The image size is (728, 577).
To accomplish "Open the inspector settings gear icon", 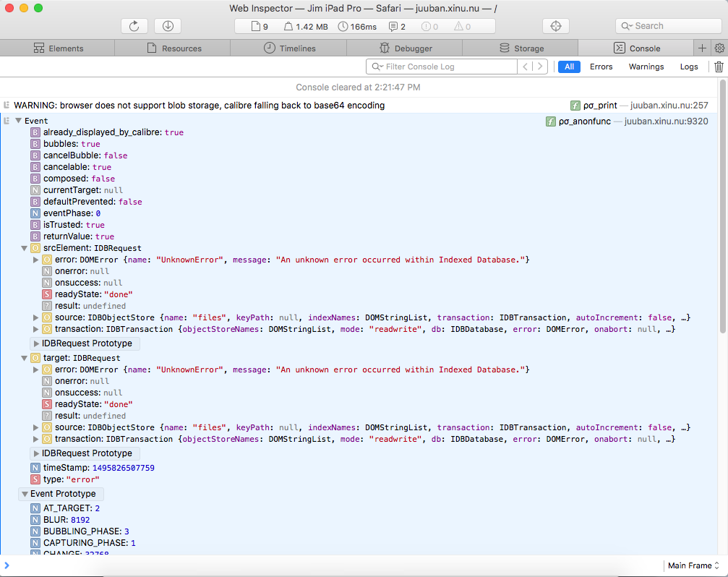I will click(x=719, y=48).
